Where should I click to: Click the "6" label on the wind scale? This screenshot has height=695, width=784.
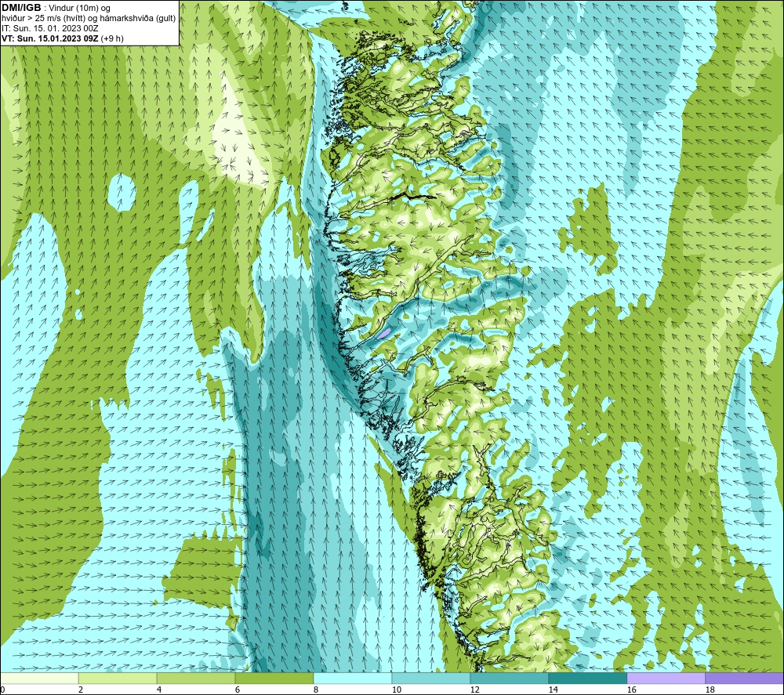tap(238, 690)
